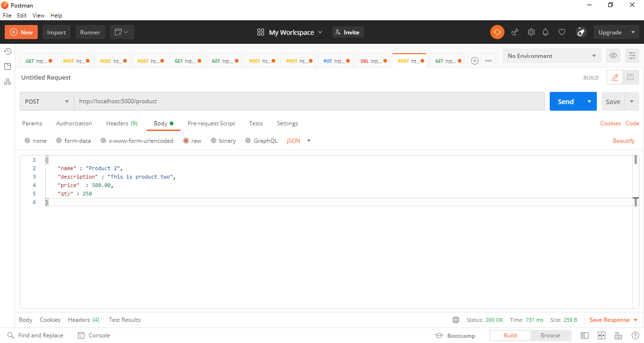Switch to the pencil build mode icon
The image size is (644, 343).
point(615,78)
